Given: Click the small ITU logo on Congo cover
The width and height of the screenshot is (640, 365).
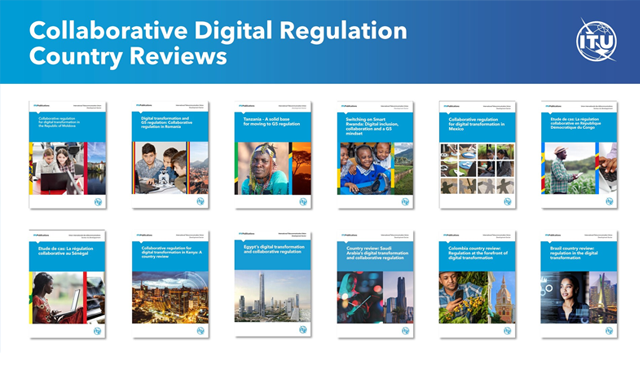Looking at the screenshot, I should 609,202.
